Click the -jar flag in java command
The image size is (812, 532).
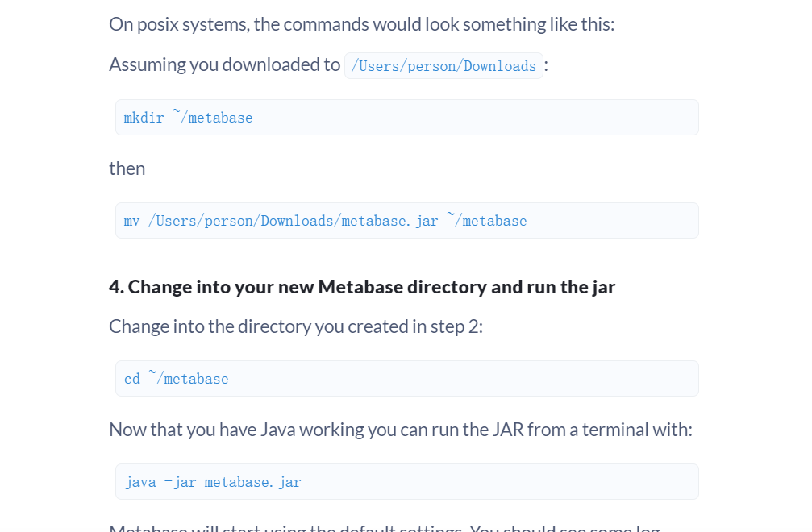tap(180, 482)
